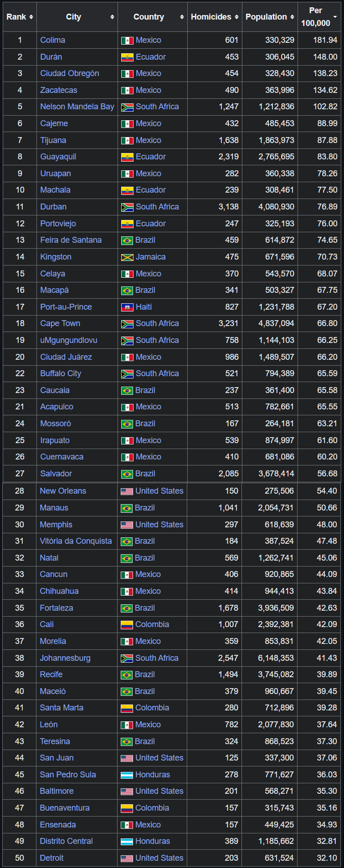Screen dimensions: 344x868
Task: Click the Population column header text
Action: coord(267,17)
